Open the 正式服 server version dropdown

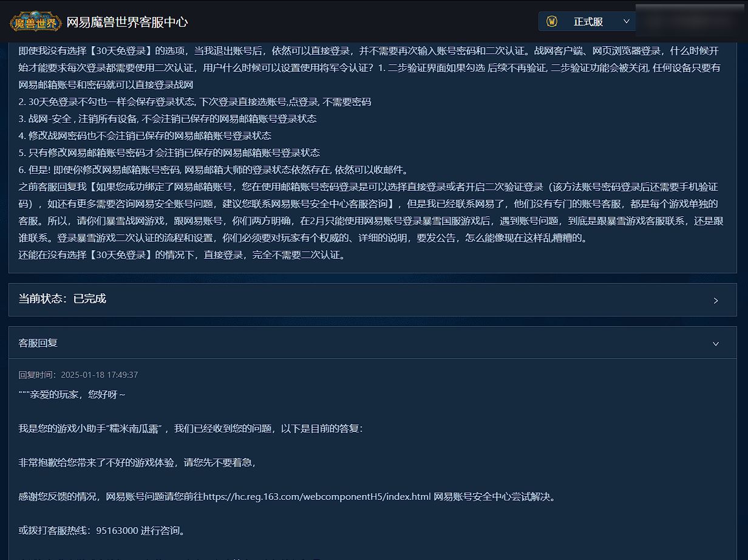[587, 21]
